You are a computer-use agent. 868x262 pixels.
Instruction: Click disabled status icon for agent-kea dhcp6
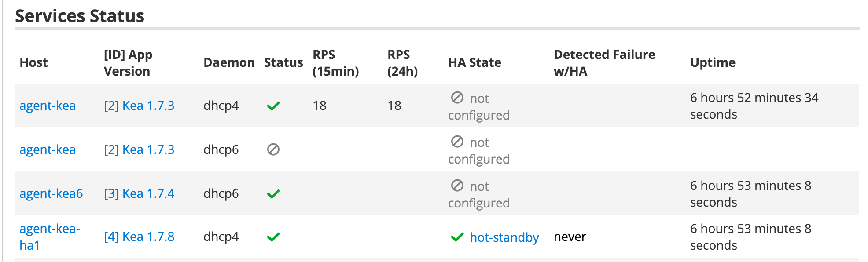(273, 149)
